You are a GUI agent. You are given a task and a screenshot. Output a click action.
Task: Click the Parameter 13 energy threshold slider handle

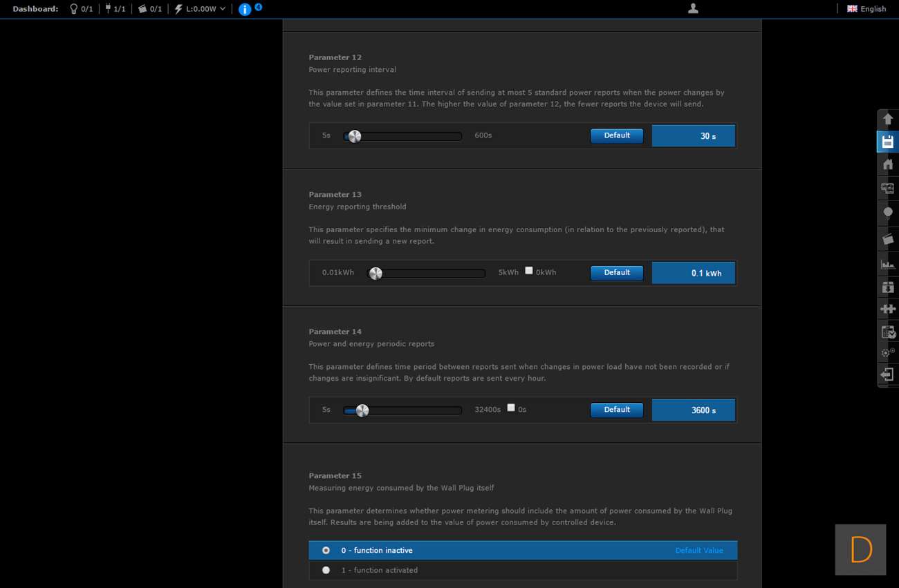[x=376, y=274]
